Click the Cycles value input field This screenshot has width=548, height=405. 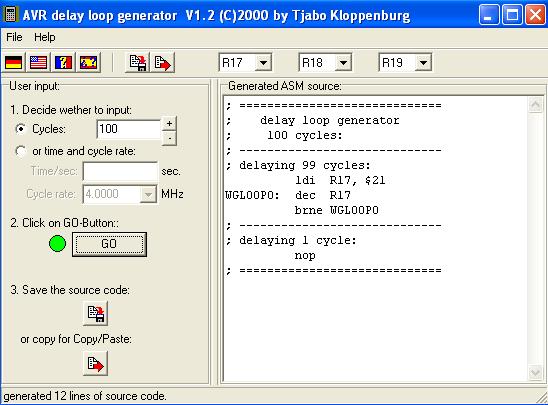click(x=129, y=129)
